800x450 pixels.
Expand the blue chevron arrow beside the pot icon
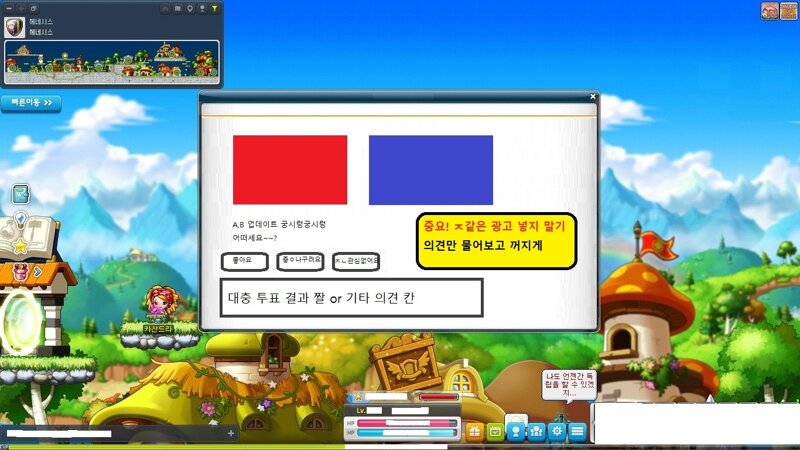coord(38,272)
